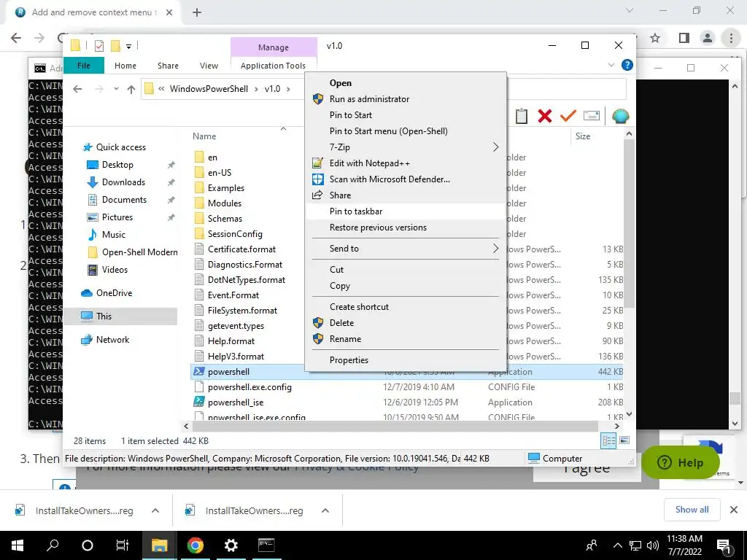Click the Properties quick access toolbar icon
Screen dimensions: 747x560
pyautogui.click(x=99, y=46)
